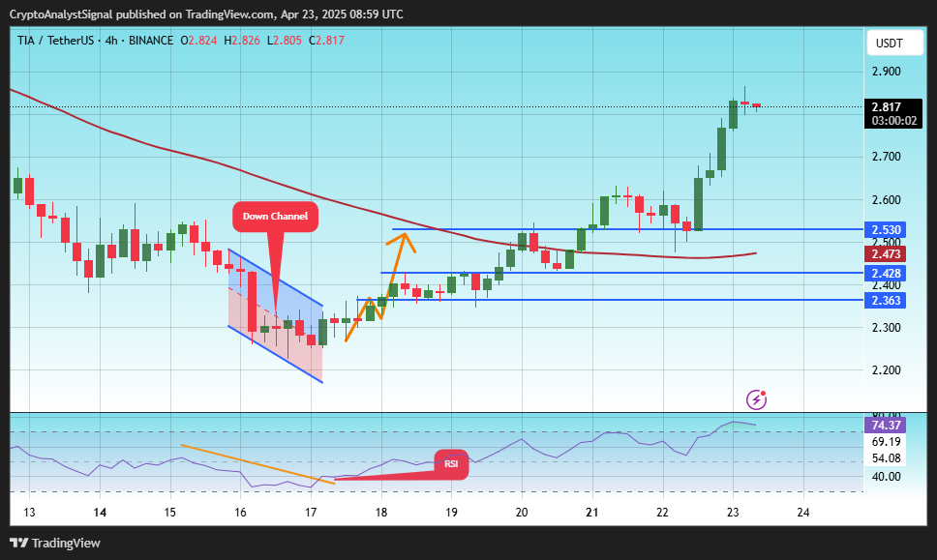
Task: Click the date 15 on time axis
Action: [x=170, y=513]
